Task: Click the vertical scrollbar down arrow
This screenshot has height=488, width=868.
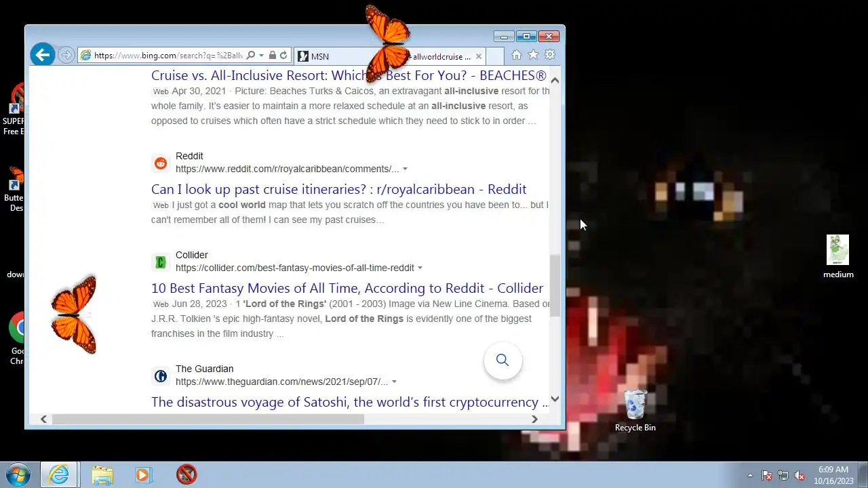Action: [555, 399]
